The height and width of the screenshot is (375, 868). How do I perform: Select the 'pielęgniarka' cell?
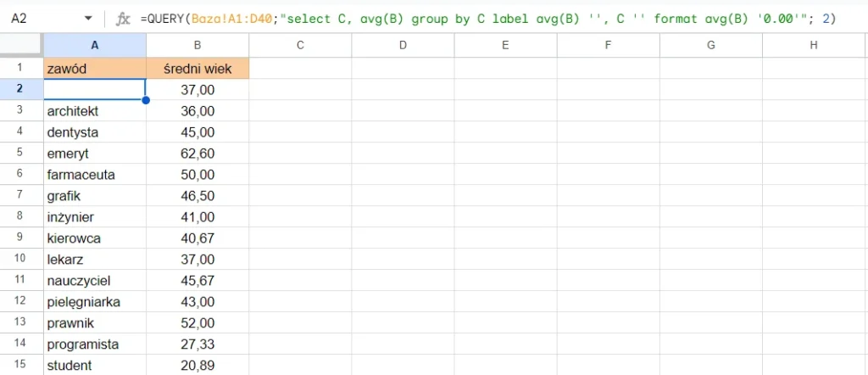point(94,302)
